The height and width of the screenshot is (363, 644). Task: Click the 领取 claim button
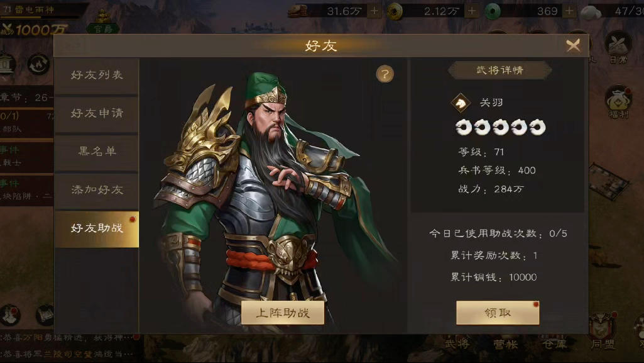point(498,313)
